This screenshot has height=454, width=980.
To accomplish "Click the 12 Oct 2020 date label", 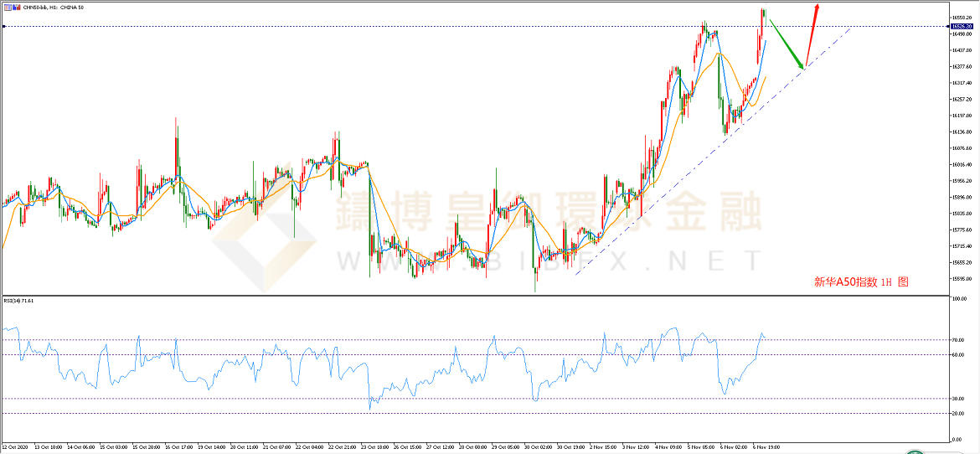I will pos(18,447).
